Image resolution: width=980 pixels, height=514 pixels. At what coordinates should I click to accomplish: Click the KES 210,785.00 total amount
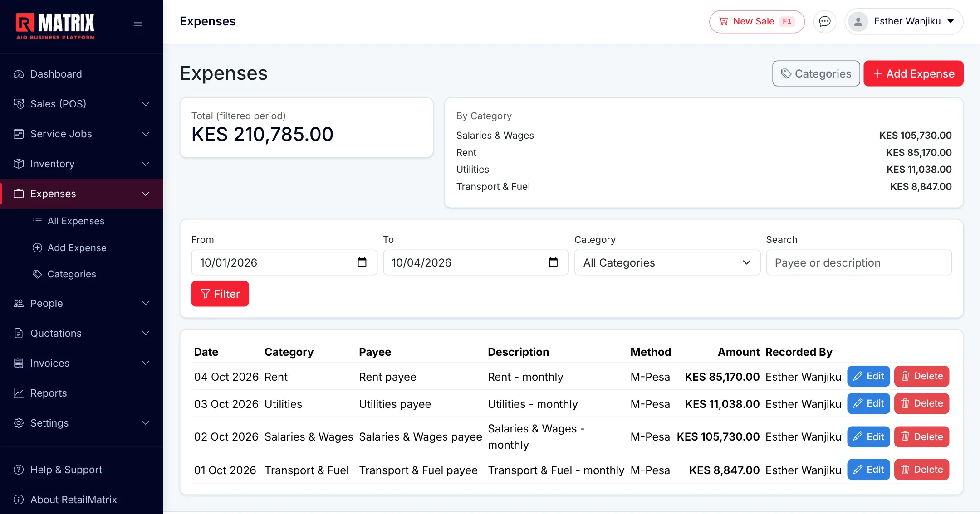[262, 134]
